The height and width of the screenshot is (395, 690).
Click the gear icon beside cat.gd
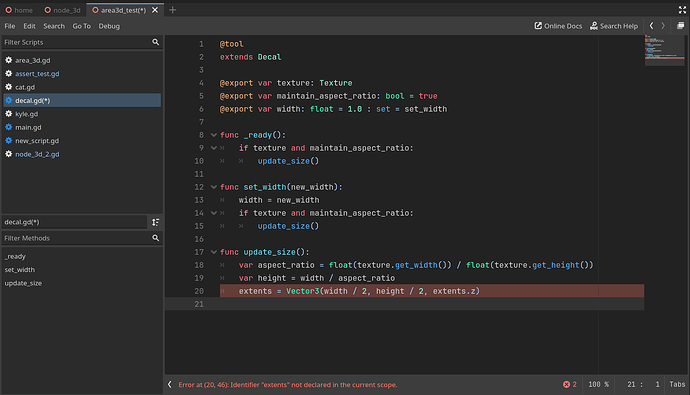(x=8, y=87)
